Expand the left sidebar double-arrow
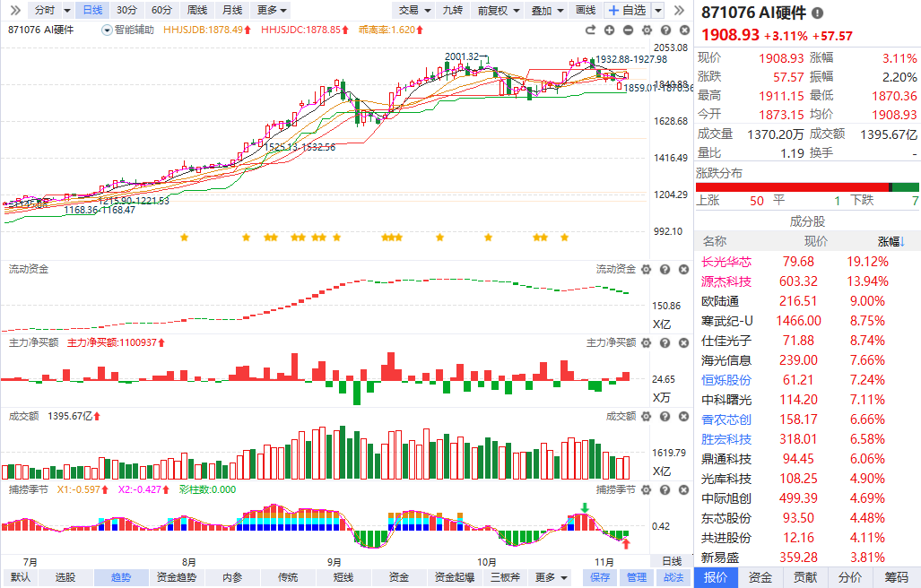The height and width of the screenshot is (588, 921). click(13, 10)
